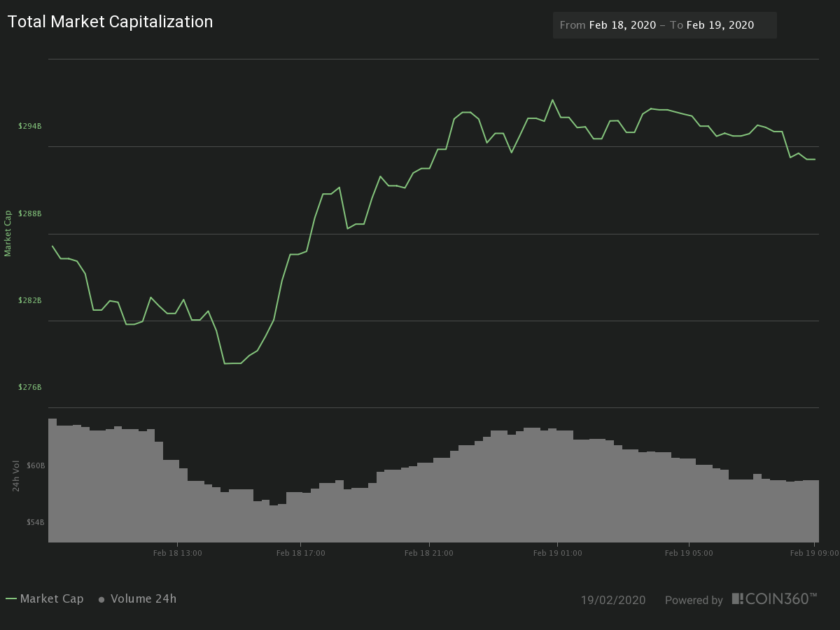
Task: Click the Feb 19 01:00 time marker
Action: [557, 553]
